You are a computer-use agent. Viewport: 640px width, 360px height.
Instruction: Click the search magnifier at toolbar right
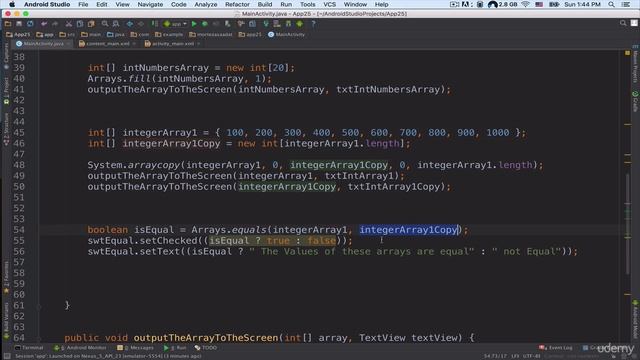(x=623, y=23)
